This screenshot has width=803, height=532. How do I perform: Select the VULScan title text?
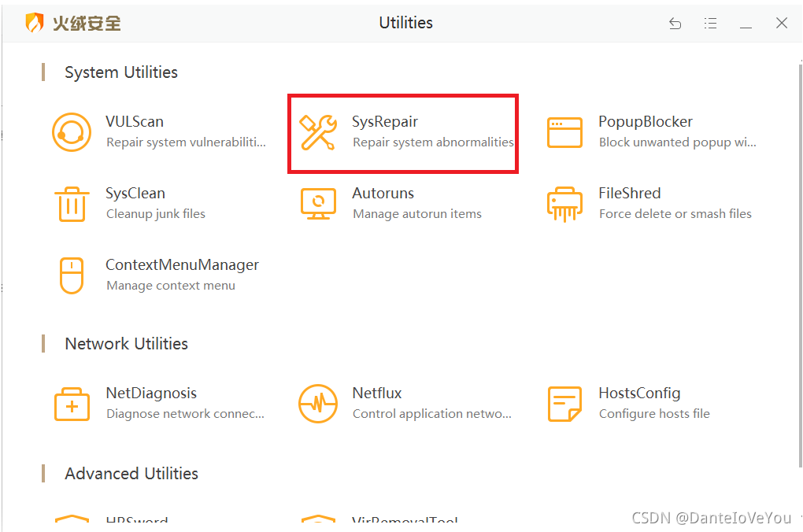135,122
